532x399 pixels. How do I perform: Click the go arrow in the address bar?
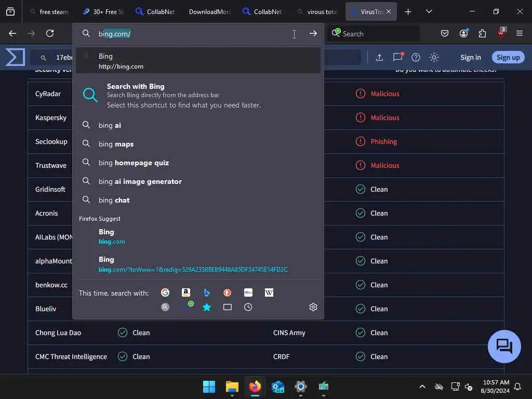pos(313,34)
